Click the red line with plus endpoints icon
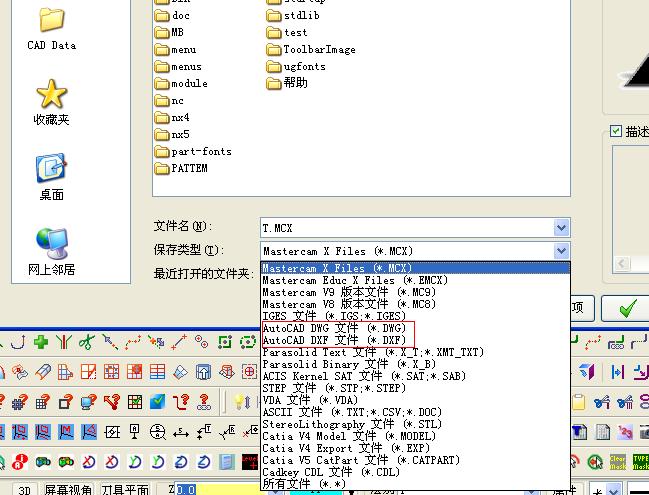 tap(179, 342)
